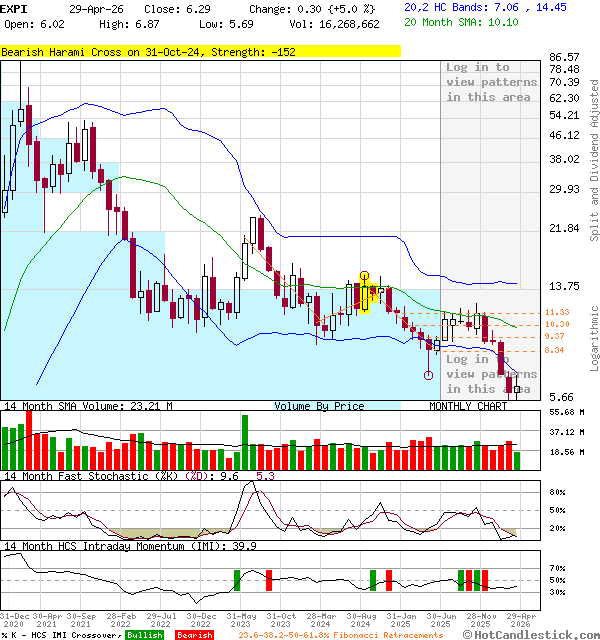Click the Volume By Price label

pyautogui.click(x=319, y=406)
